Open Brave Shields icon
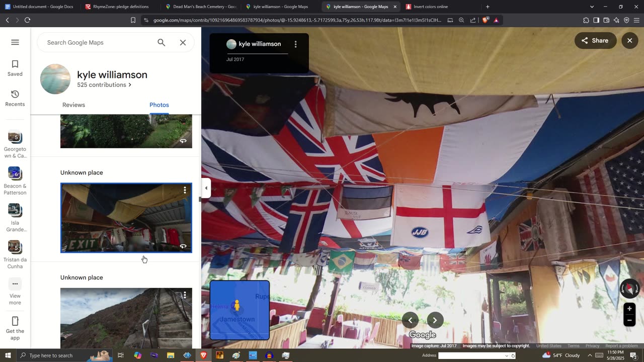644x362 pixels. click(x=485, y=20)
